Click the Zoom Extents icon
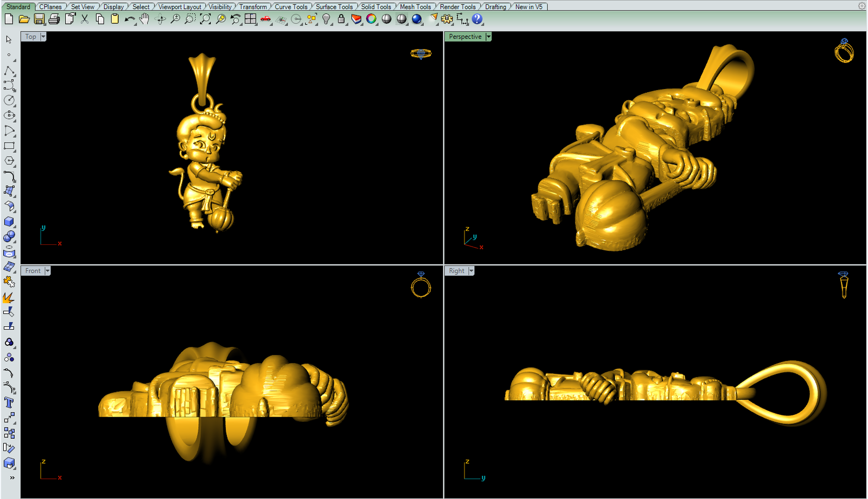Image resolution: width=868 pixels, height=499 pixels. pos(205,19)
